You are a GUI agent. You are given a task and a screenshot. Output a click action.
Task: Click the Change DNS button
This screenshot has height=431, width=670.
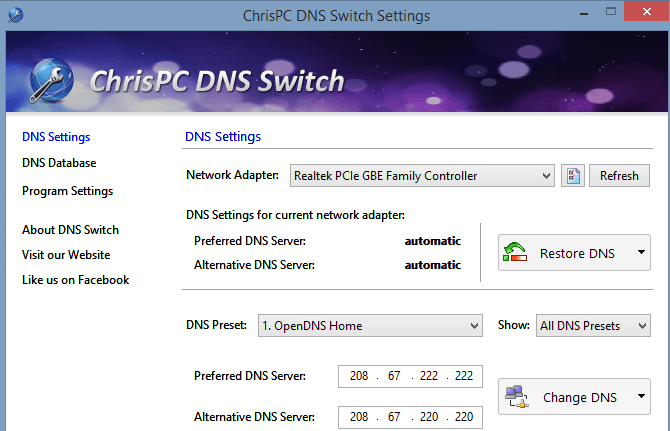tap(574, 396)
